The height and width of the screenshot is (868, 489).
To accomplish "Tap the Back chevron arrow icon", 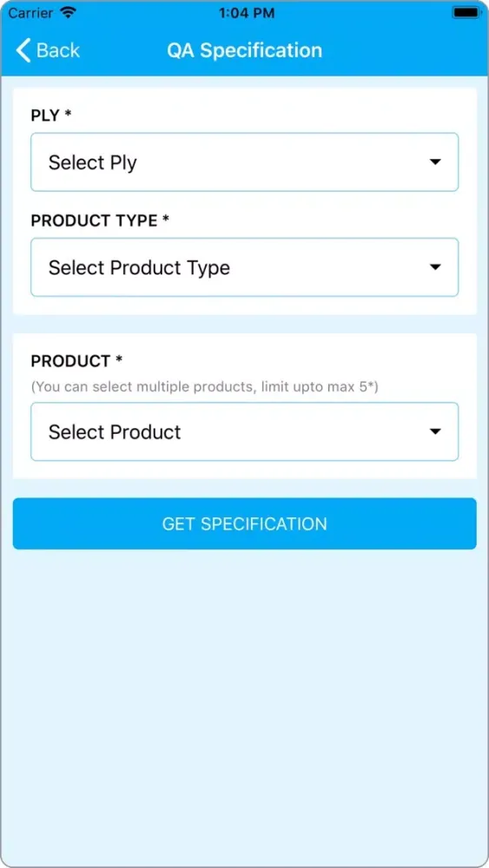I will pos(23,50).
